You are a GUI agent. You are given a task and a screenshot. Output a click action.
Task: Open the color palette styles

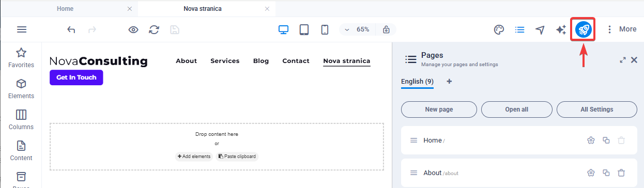(x=499, y=29)
